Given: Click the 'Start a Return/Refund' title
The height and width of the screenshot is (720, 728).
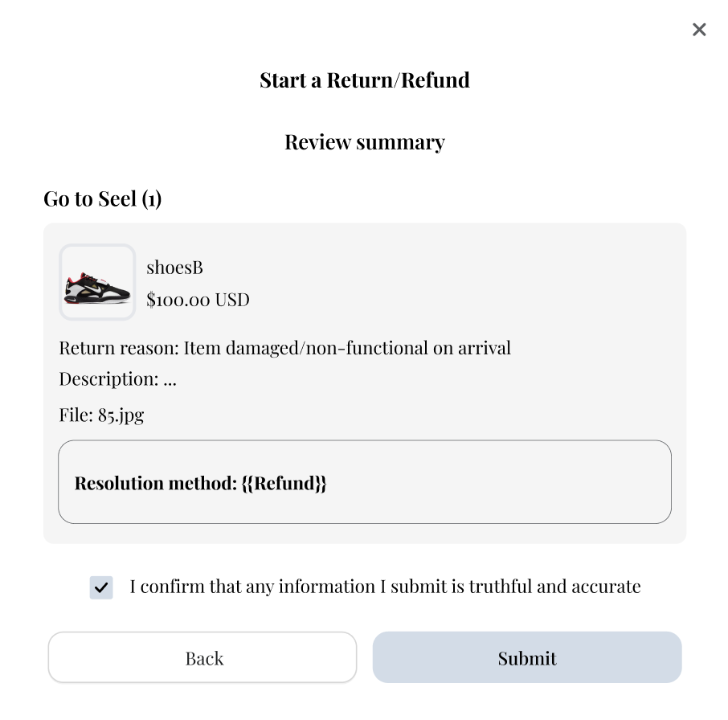Looking at the screenshot, I should point(364,80).
